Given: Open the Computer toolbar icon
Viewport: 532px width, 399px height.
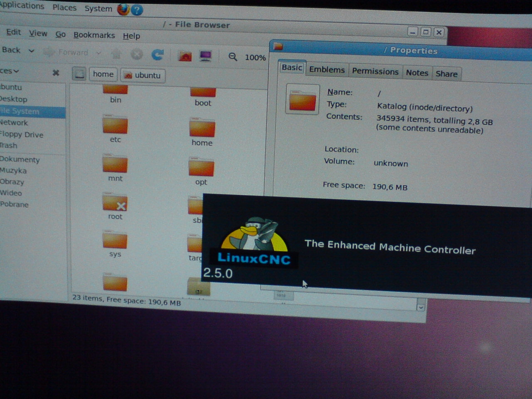Looking at the screenshot, I should (x=206, y=56).
